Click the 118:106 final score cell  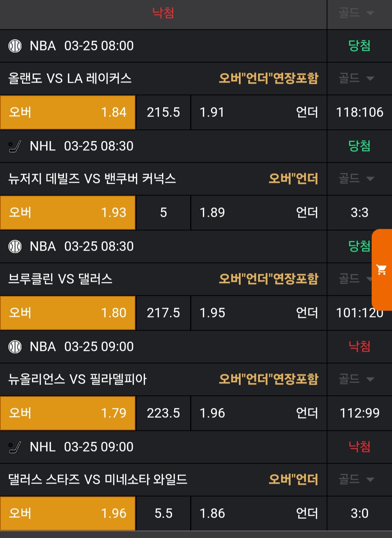pos(359,112)
